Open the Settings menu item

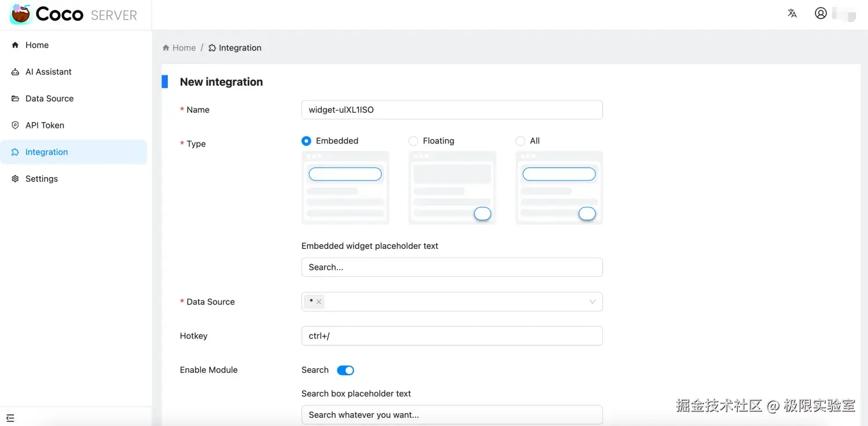coord(42,179)
